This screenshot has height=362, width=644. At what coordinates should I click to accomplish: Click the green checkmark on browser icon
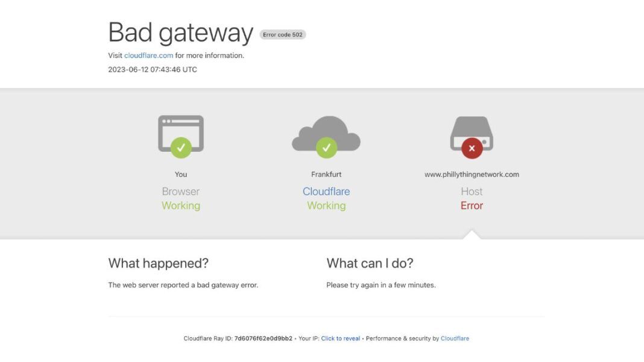click(x=181, y=148)
